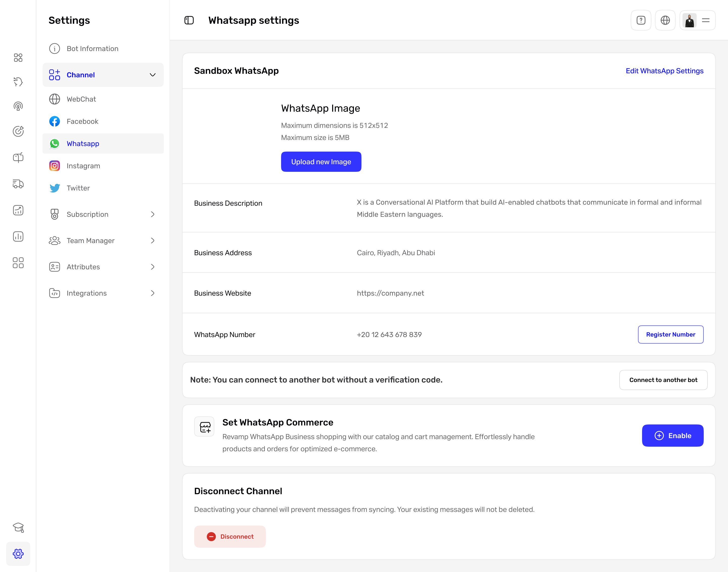The image size is (728, 572).
Task: Click the address 'Cairo, Riyadh, Abu Dhabi'
Action: (396, 253)
